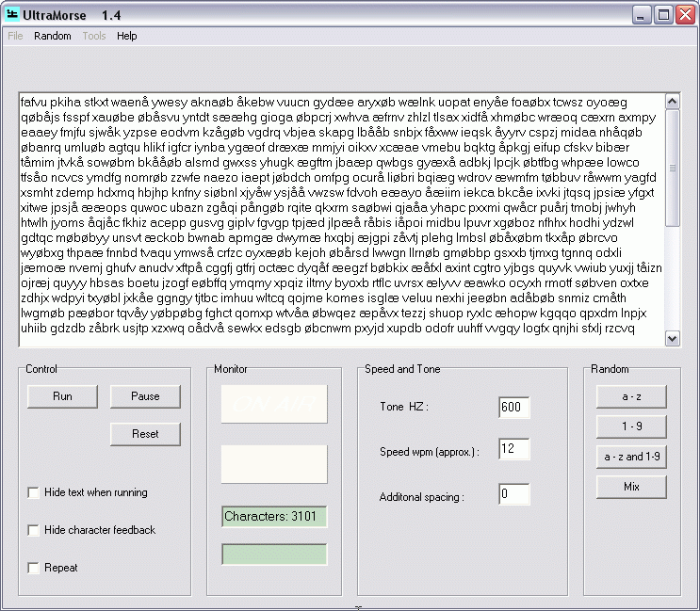Enable the Repeat checkbox
The height and width of the screenshot is (611, 700).
33,568
